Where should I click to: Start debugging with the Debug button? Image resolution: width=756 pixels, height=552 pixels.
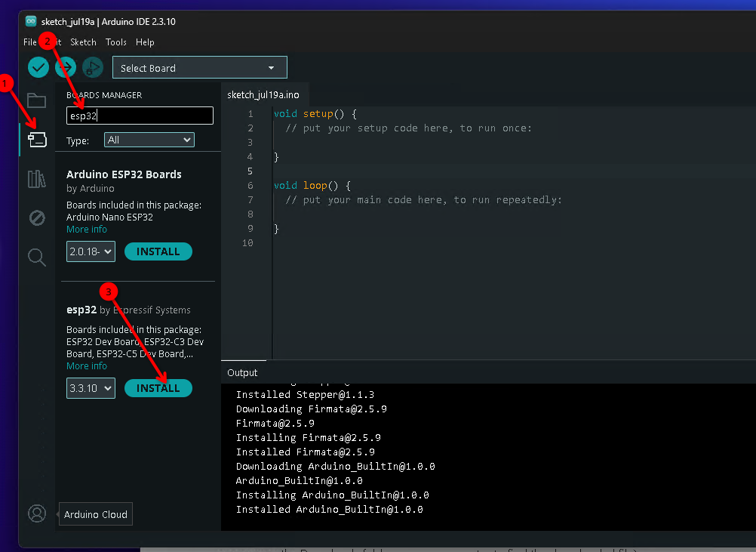coord(93,67)
